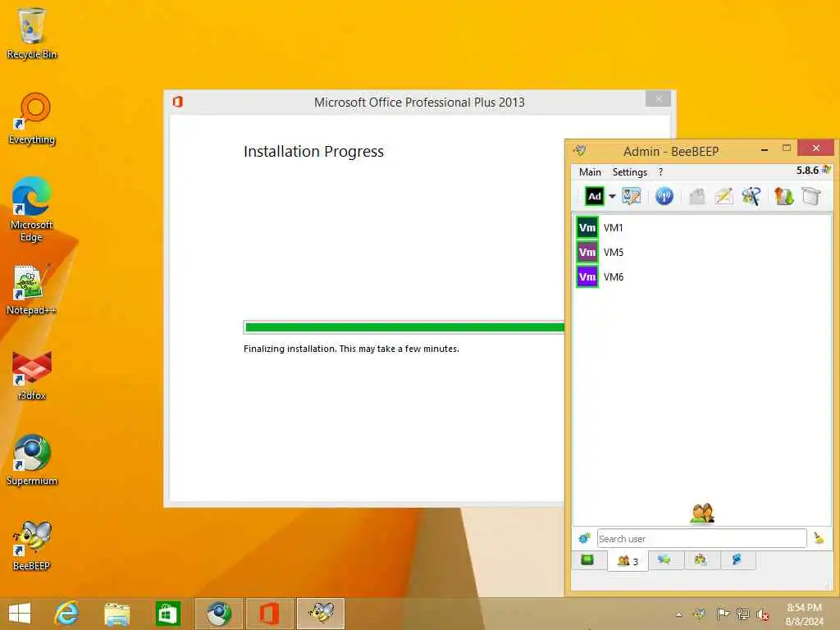Show hidden tray icons arrow
The height and width of the screenshot is (630, 840).
678,614
